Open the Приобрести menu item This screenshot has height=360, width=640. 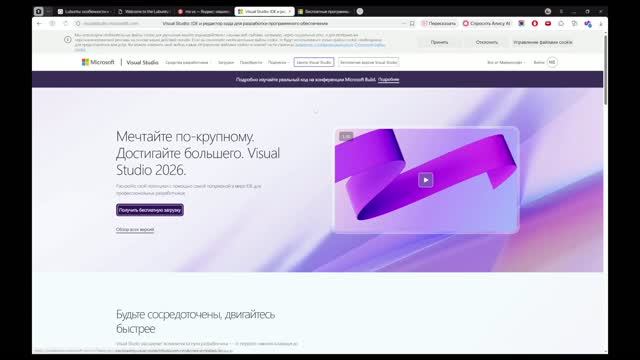[251, 62]
